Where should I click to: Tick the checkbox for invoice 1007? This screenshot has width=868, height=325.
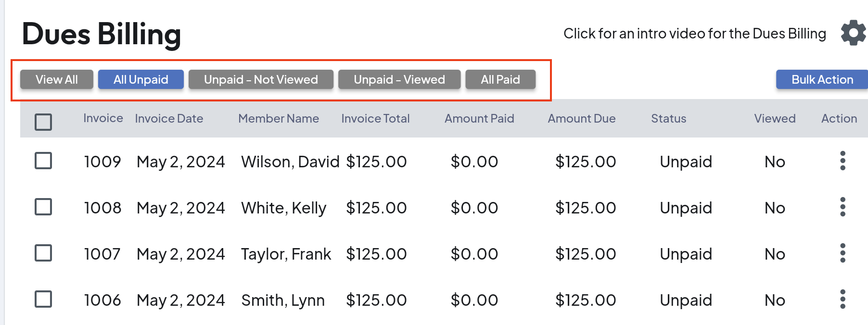coord(43,253)
